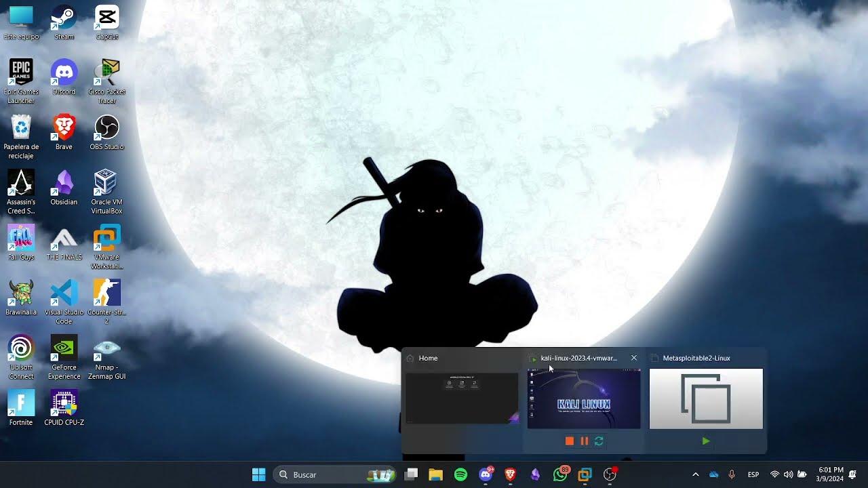The width and height of the screenshot is (868, 488).
Task: Open Nmap - Zenmap GUI shortcut
Action: (107, 358)
